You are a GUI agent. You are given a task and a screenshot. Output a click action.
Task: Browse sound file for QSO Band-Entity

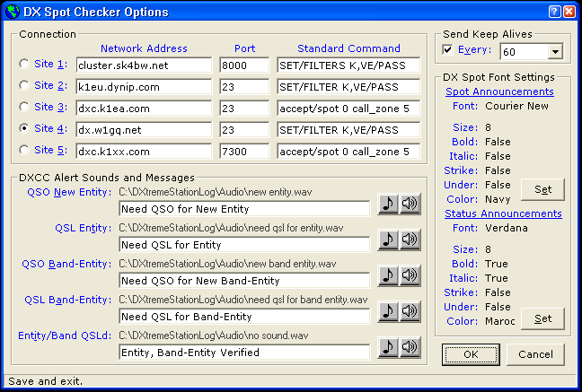388,275
